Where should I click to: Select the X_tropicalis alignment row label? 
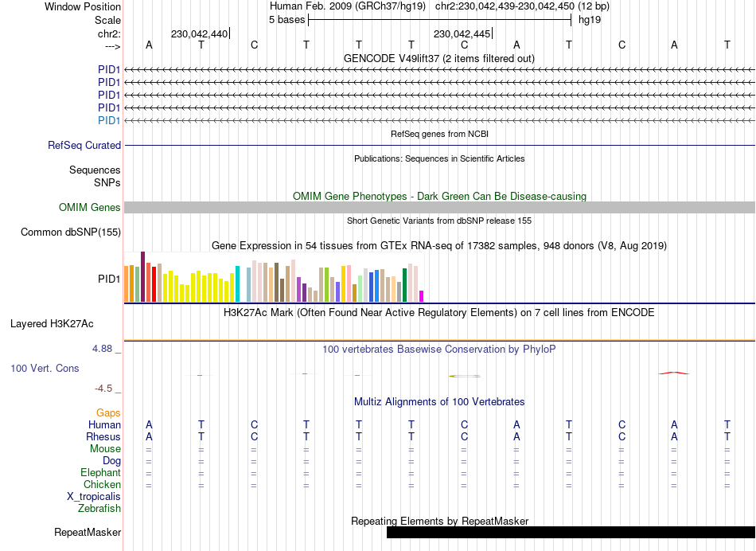pyautogui.click(x=94, y=497)
